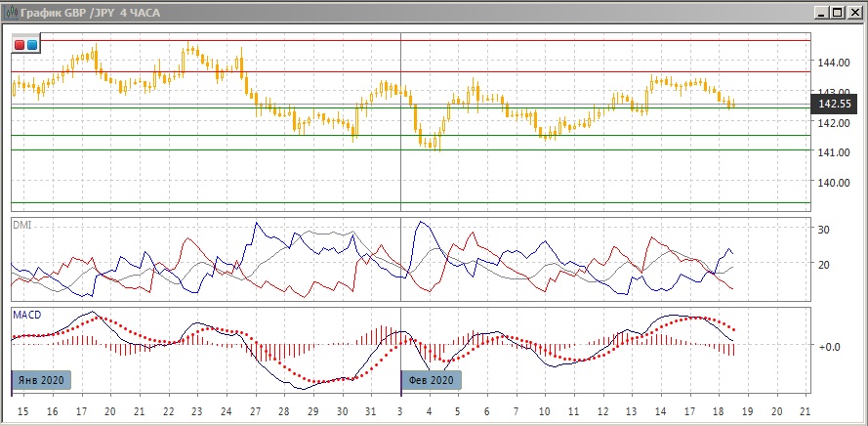Click the DMI indicator label

point(21,225)
